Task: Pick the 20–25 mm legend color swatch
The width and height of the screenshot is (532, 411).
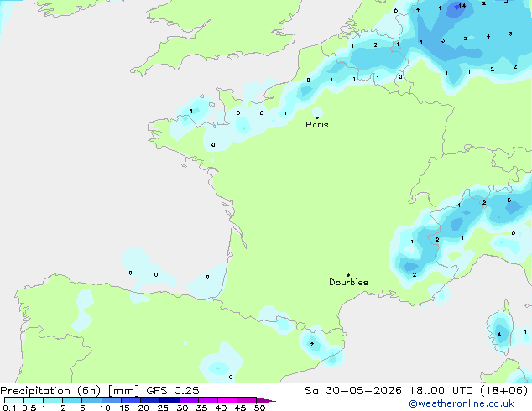Action: tap(150, 400)
